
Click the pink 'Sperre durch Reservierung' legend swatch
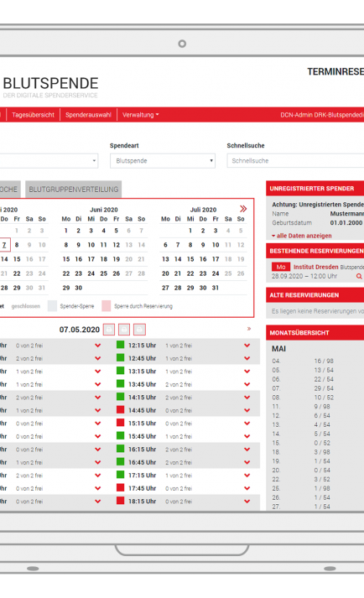click(106, 306)
